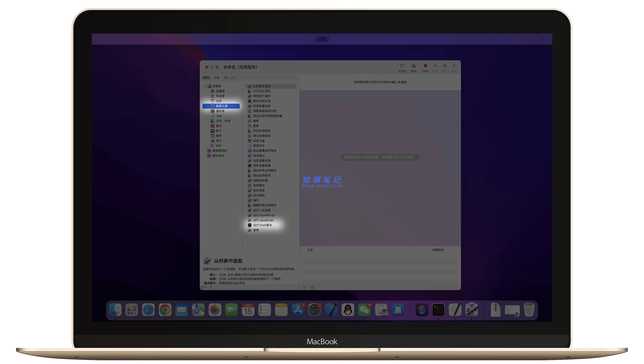Switch log area to list view
644x364 pixels.
[304, 287]
